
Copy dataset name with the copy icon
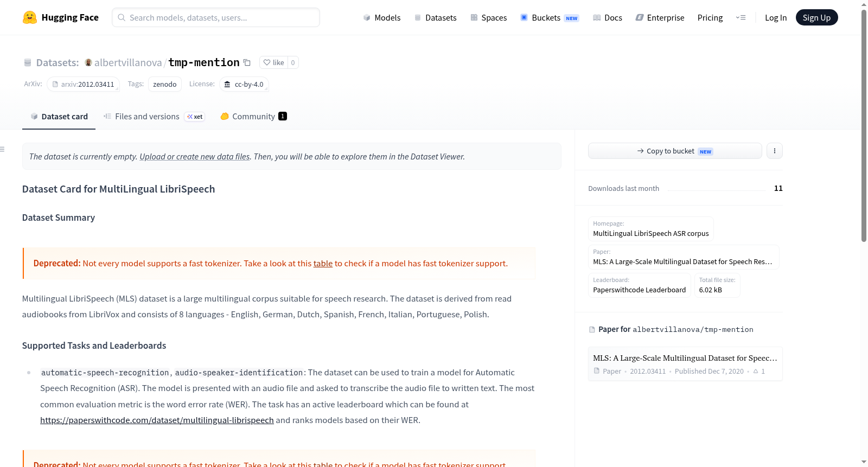point(247,62)
